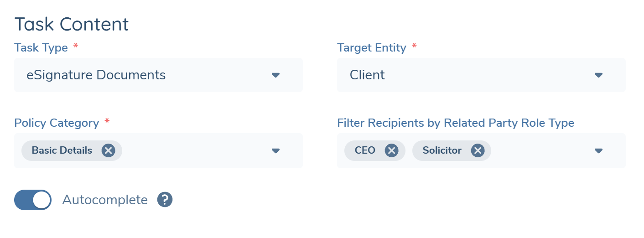Open the Policy Category dropdown arrow

[x=275, y=151]
